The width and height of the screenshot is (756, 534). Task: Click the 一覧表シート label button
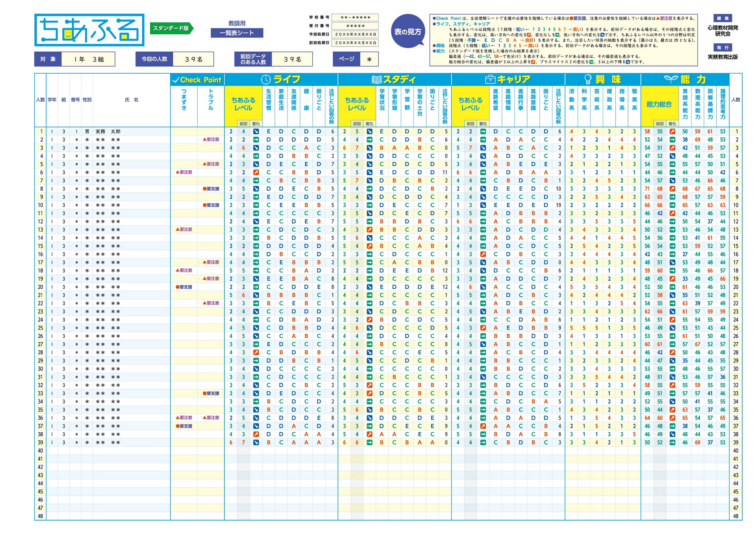pyautogui.click(x=237, y=33)
